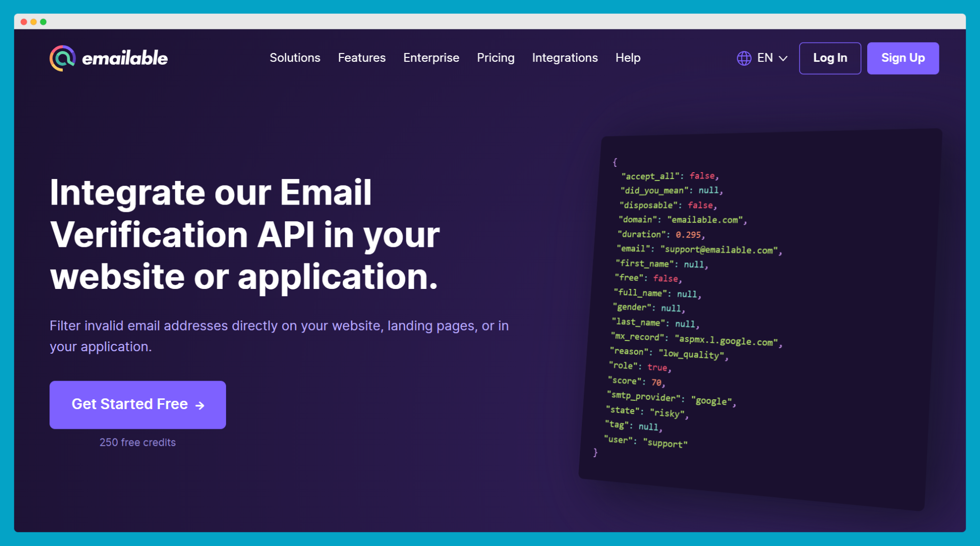Image resolution: width=980 pixels, height=546 pixels.
Task: Click the globe/language icon
Action: [743, 57]
